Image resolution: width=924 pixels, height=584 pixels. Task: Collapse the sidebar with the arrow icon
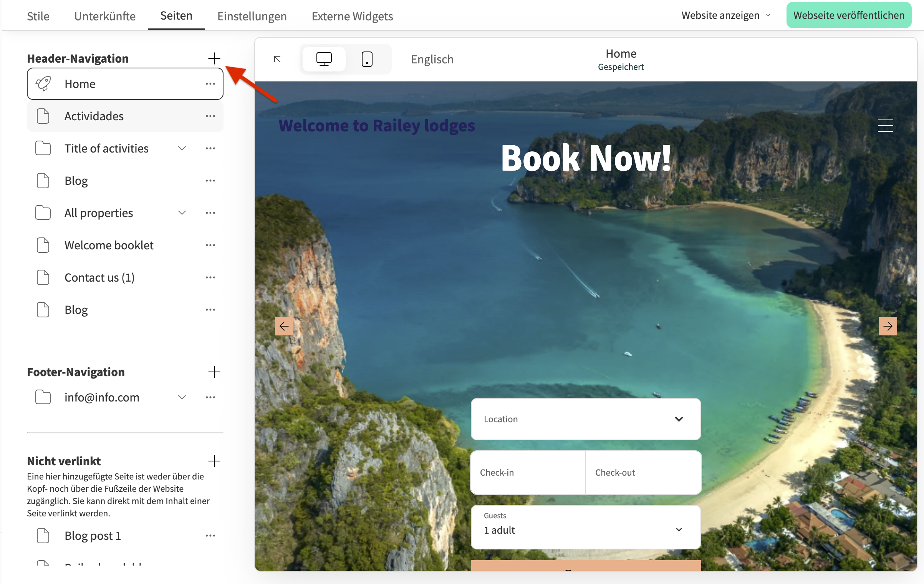pos(277,59)
